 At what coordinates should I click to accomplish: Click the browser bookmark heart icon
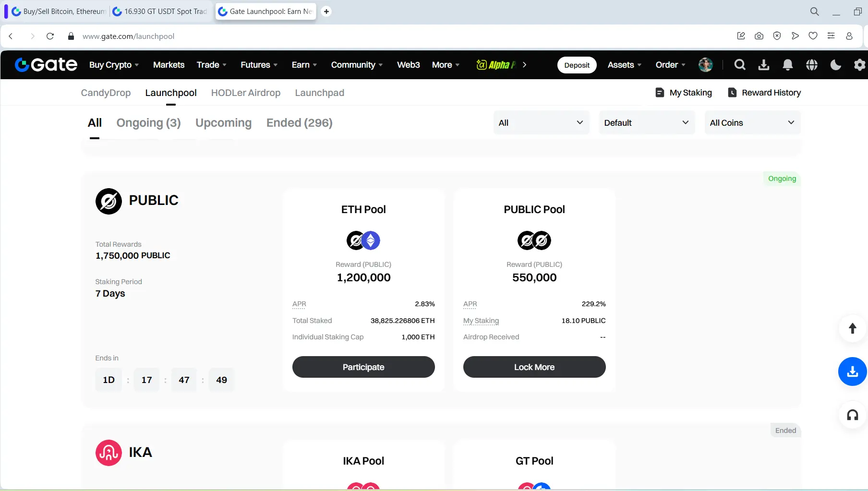(813, 36)
